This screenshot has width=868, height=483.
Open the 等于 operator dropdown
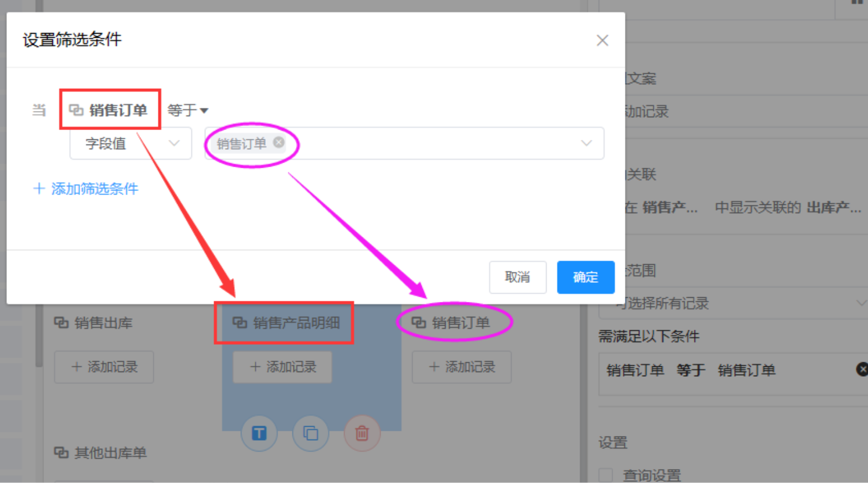(187, 110)
